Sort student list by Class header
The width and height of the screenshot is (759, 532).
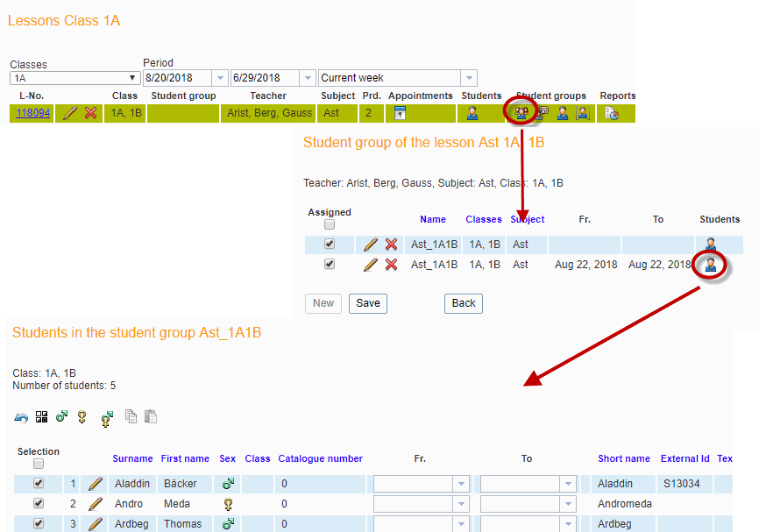[x=258, y=458]
